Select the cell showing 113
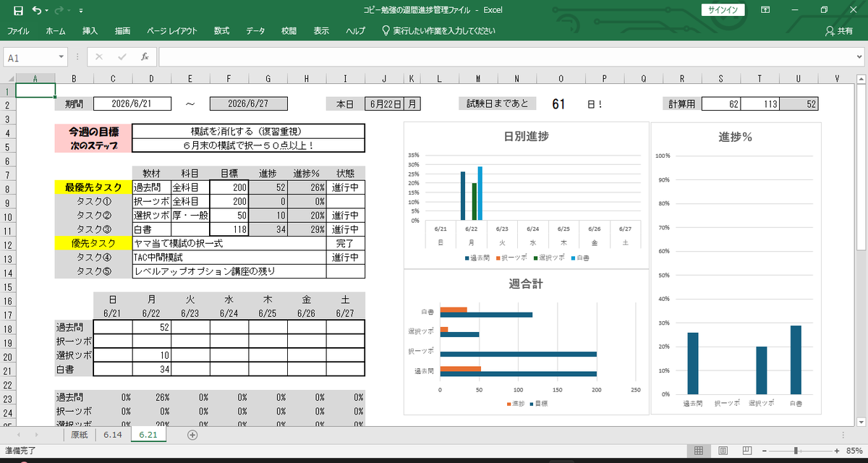This screenshot has height=463, width=868. tap(759, 103)
